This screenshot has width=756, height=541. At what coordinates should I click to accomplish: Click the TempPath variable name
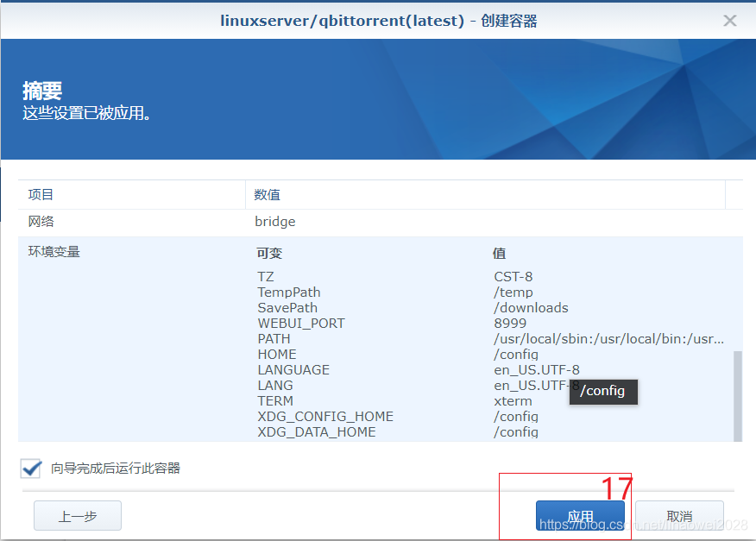[289, 293]
